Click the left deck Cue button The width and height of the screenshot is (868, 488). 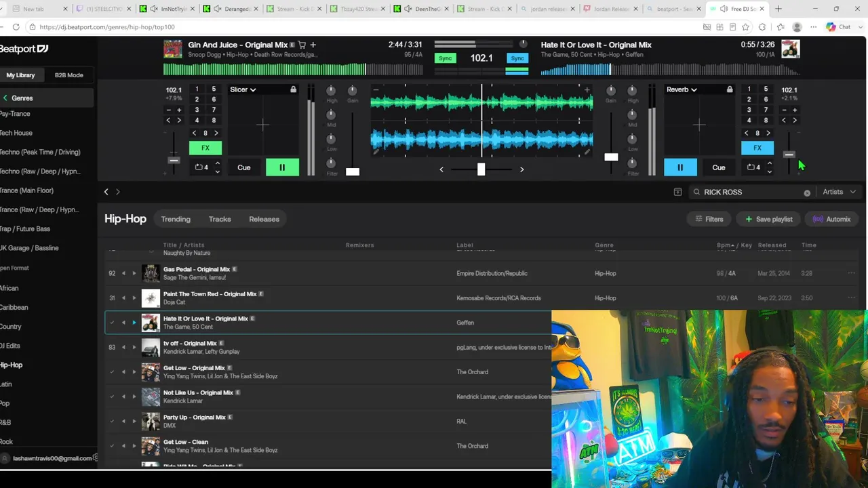pos(244,167)
